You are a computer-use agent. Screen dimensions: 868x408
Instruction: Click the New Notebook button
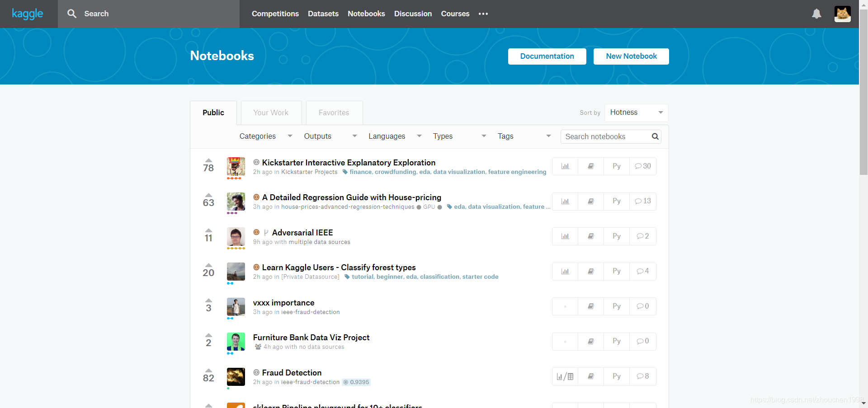click(x=631, y=56)
